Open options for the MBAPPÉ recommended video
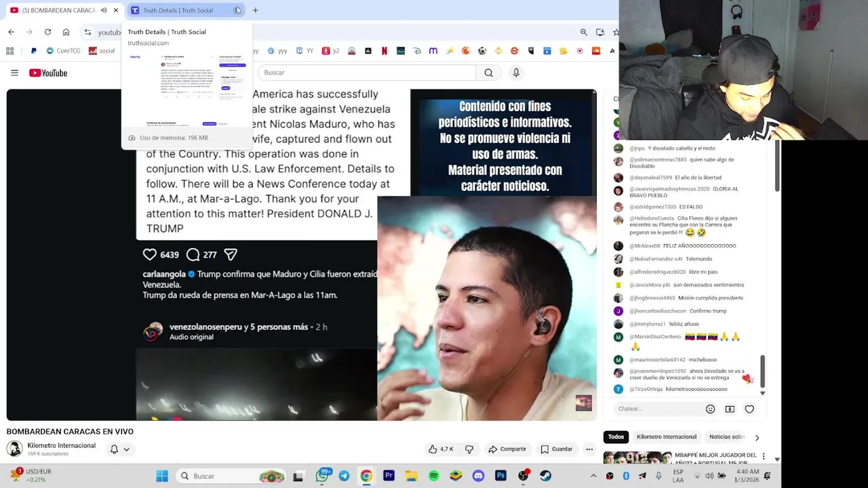Screen dimensions: 868x488 point(764,456)
